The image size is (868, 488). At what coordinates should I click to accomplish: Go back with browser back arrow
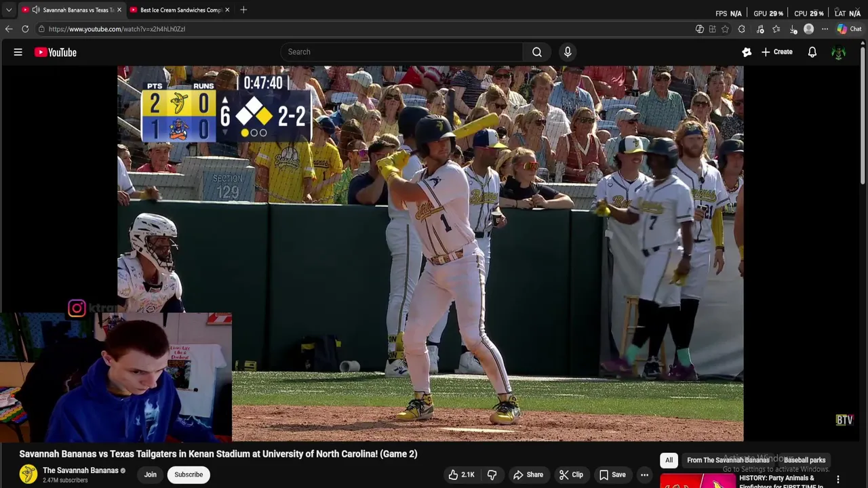(x=9, y=29)
